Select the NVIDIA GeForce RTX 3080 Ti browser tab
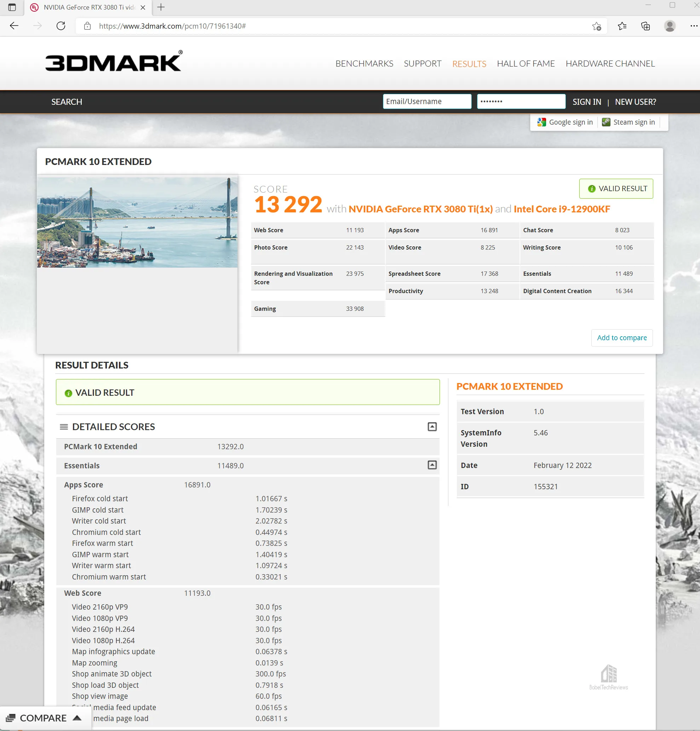This screenshot has width=700, height=731. pyautogui.click(x=88, y=7)
